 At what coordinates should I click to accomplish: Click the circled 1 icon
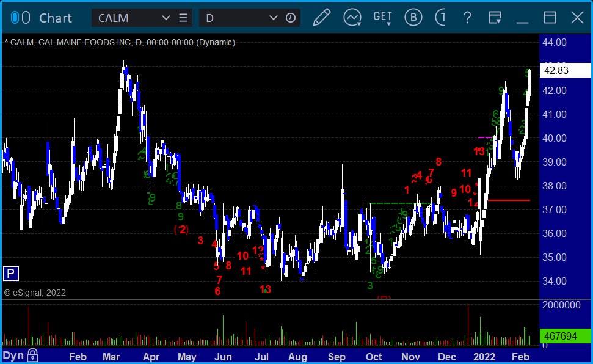click(440, 17)
